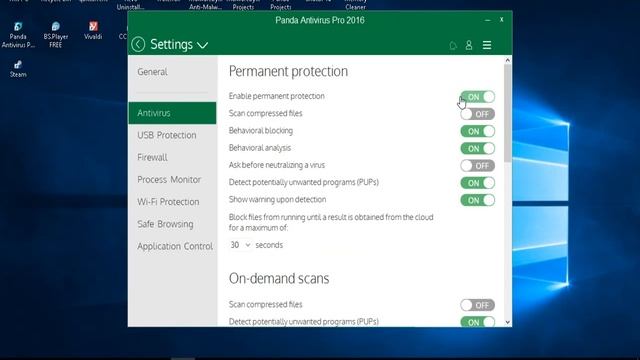Turn on Scan compressed files in On-demand scans
640x360 pixels.
pos(478,305)
